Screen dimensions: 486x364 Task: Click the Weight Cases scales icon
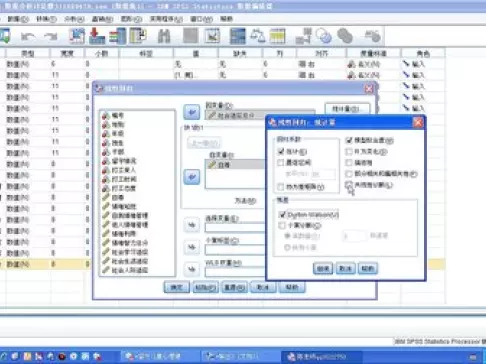click(258, 36)
